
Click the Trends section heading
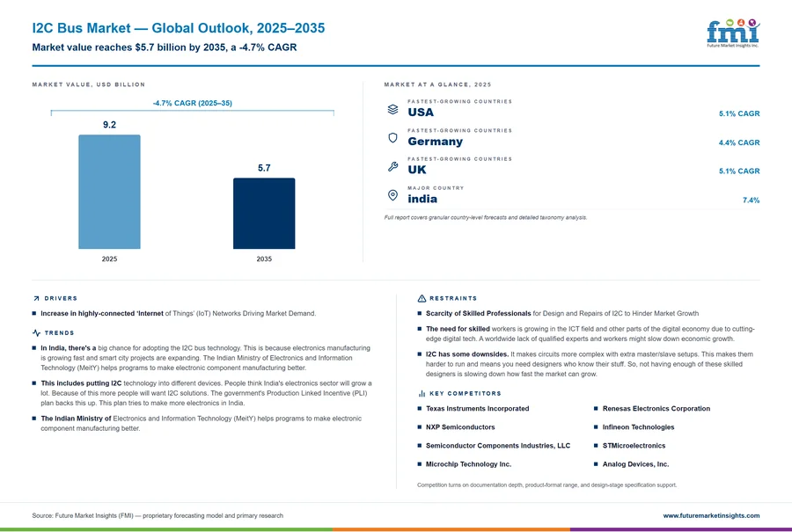tap(59, 333)
